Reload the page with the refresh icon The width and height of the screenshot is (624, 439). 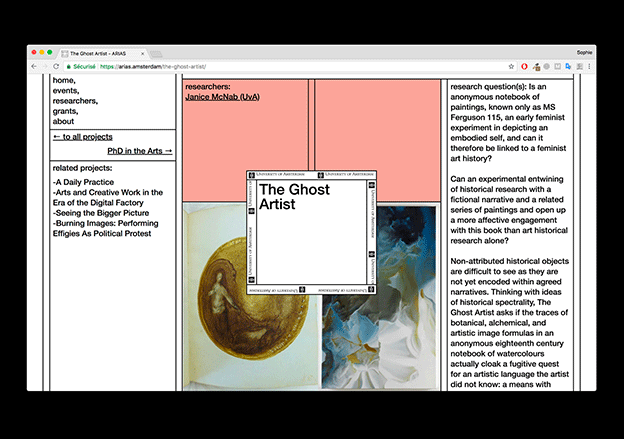click(58, 66)
